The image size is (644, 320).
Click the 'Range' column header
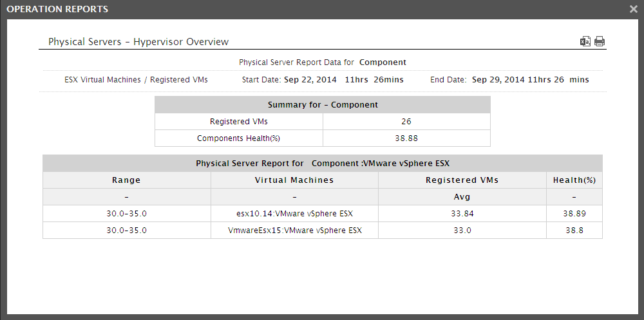(x=126, y=180)
